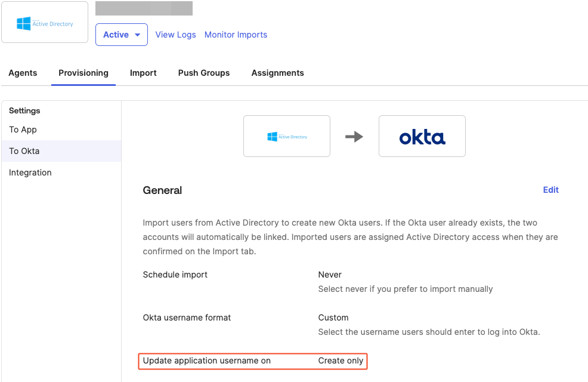Click the Okta logo in the flow diagram

(422, 135)
